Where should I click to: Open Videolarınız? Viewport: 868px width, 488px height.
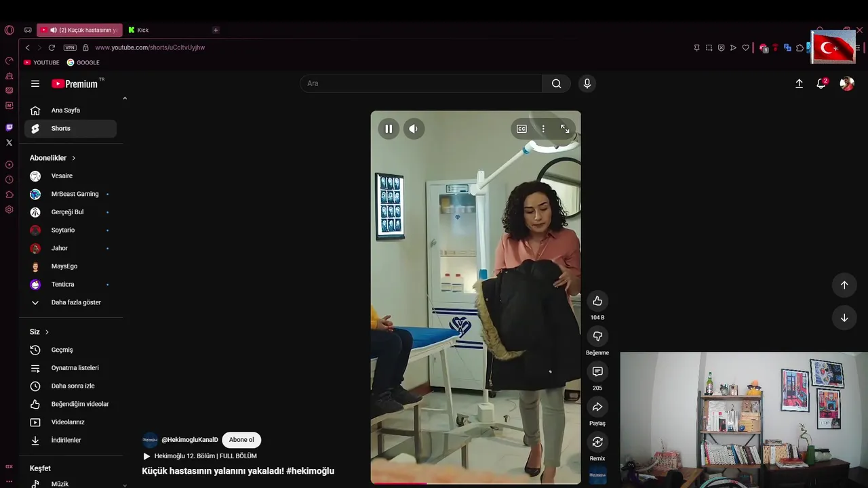coord(71,422)
